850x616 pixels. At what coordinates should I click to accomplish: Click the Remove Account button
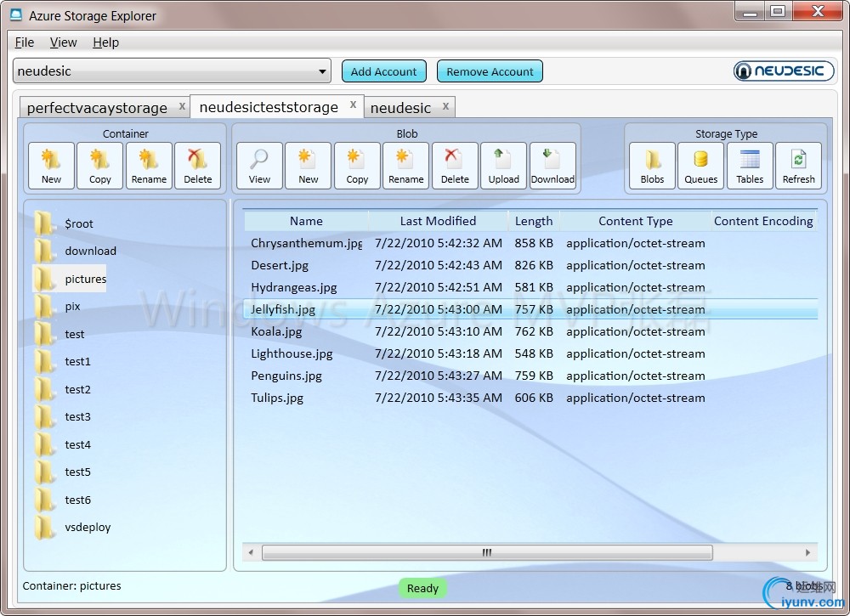490,71
